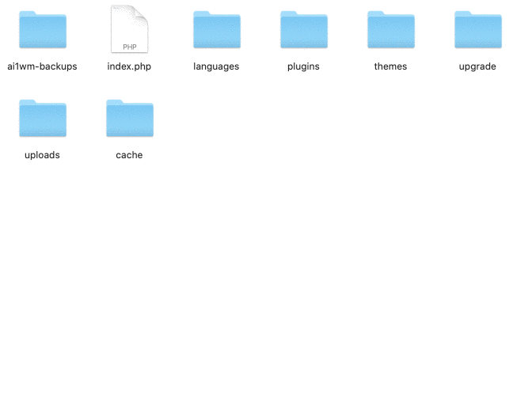Click the "cache" folder name text
532x398 pixels.
129,155
